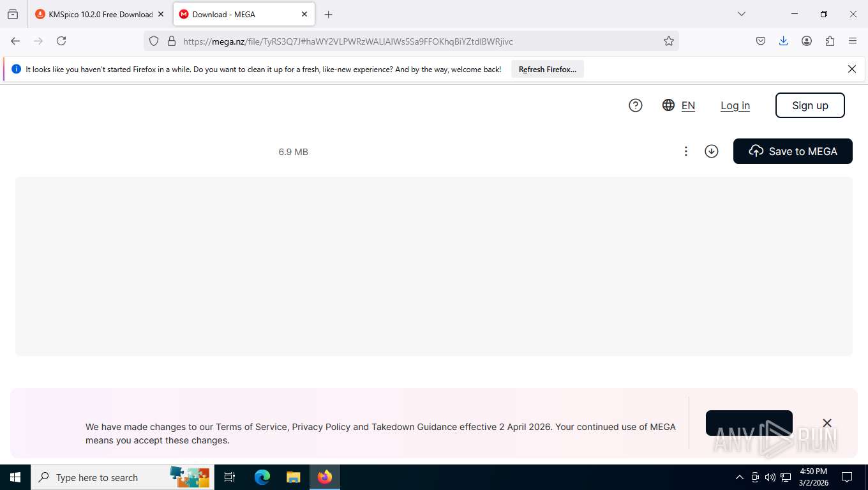868x490 pixels.
Task: Go back to previous page
Action: point(15,41)
